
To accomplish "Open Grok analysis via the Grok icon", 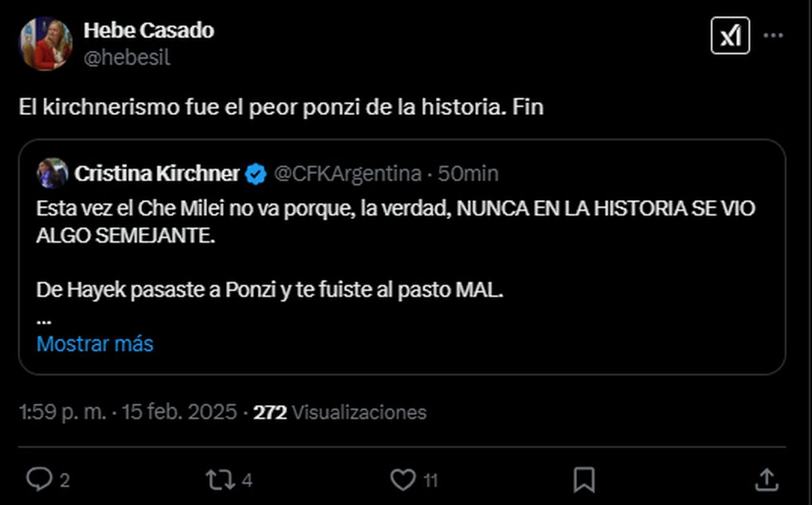I will [730, 34].
